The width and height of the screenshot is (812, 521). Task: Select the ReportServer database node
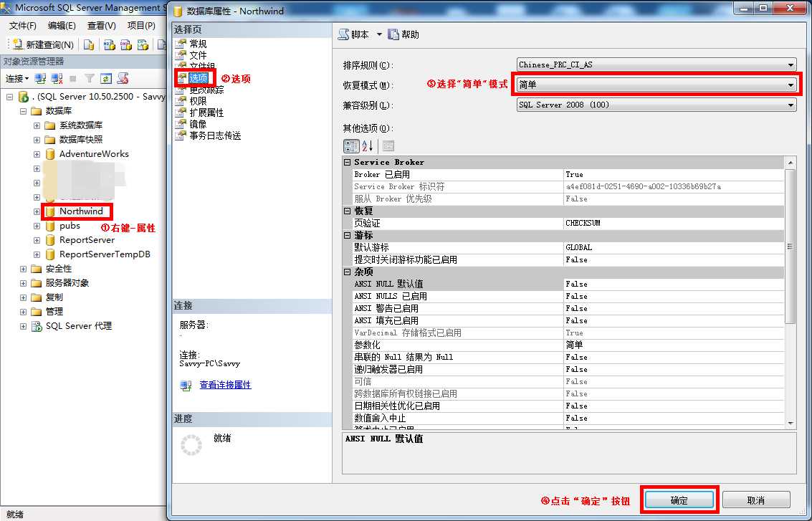pos(87,240)
